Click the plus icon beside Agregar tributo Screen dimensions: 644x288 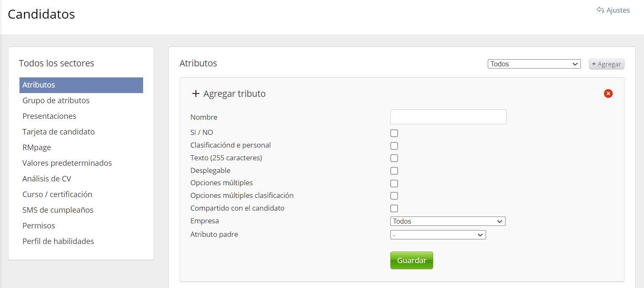click(x=196, y=94)
